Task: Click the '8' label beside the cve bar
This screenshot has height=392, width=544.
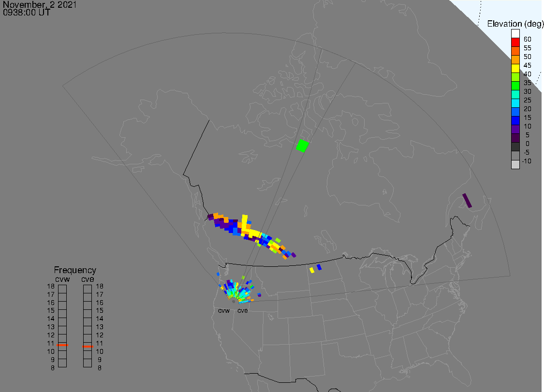Action: [100, 368]
